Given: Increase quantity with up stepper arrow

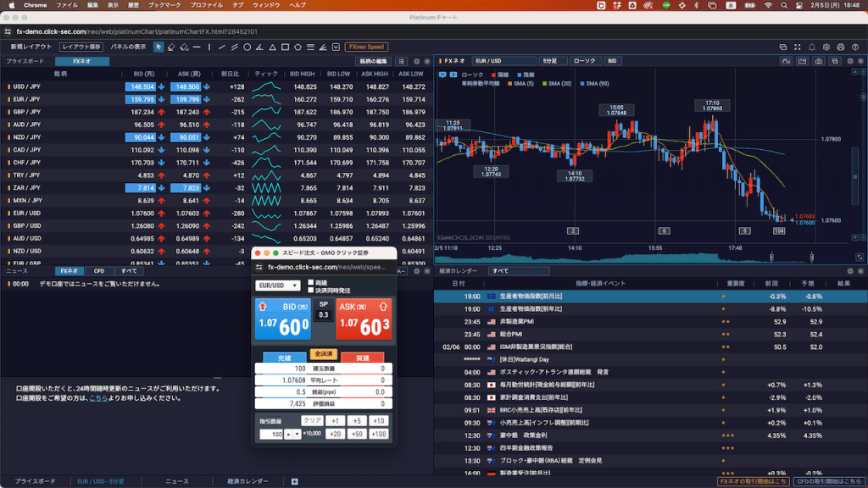Looking at the screenshot, I should pos(288,435).
